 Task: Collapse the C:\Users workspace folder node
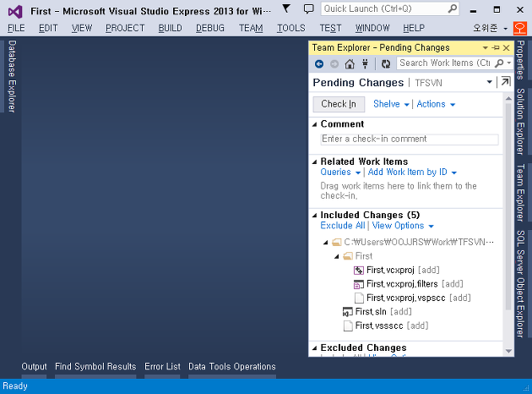pyautogui.click(x=326, y=243)
